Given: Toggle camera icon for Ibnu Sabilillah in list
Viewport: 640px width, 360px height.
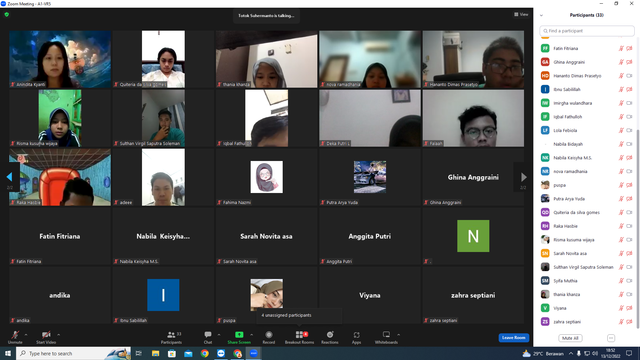Looking at the screenshot, I should point(629,89).
